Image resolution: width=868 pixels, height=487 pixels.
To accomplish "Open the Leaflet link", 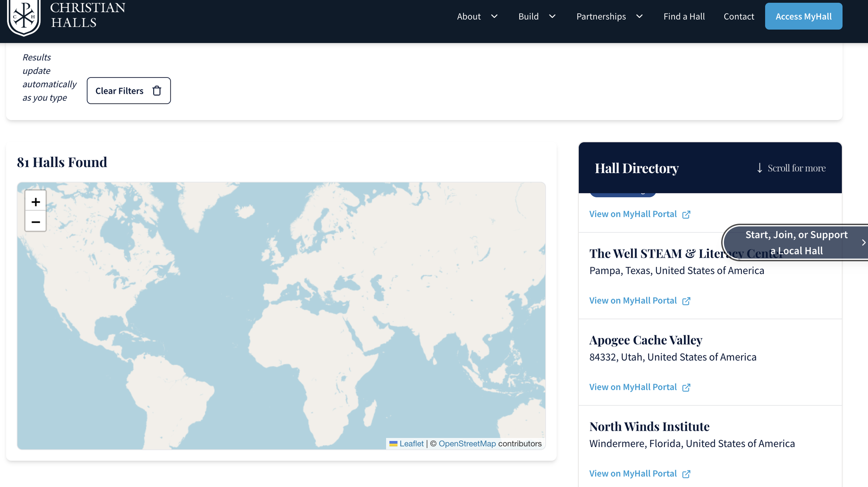I will click(411, 444).
